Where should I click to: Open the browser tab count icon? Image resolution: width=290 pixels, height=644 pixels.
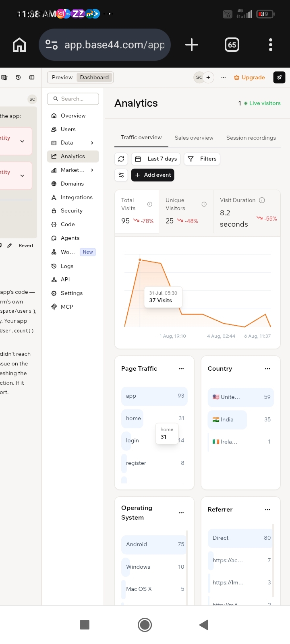pos(232,45)
